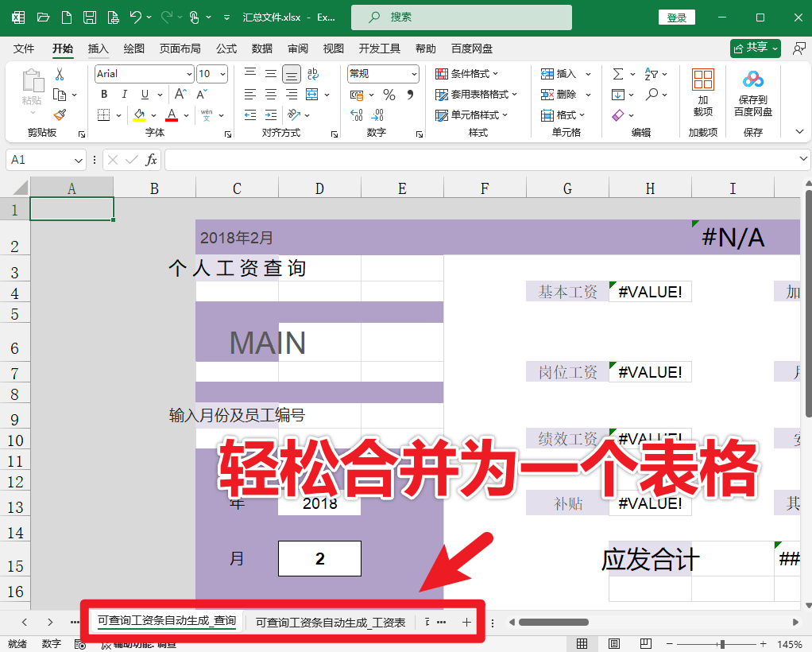
Task: Switch to the 插入 ribbon tab
Action: 98,49
